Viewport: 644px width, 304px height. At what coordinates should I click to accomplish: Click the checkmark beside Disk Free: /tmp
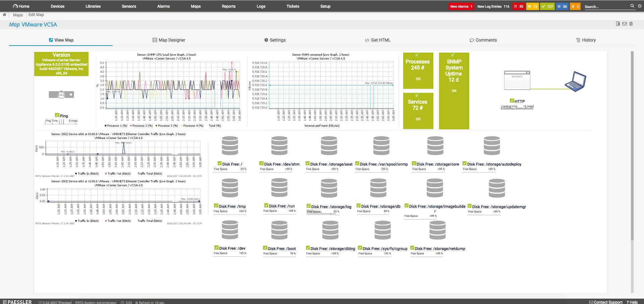coord(216,205)
